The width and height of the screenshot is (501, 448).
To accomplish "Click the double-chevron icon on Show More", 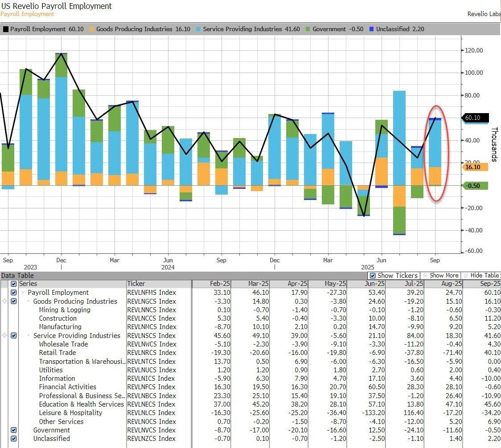I will pyautogui.click(x=425, y=276).
